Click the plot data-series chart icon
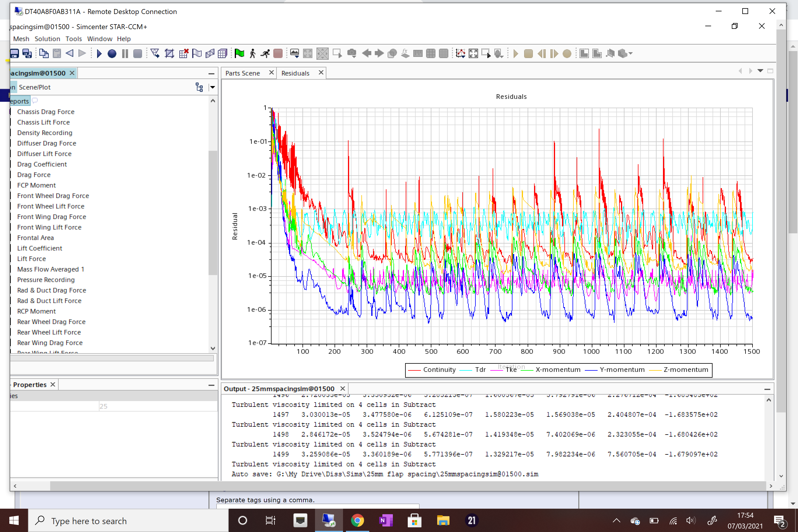 (x=461, y=54)
